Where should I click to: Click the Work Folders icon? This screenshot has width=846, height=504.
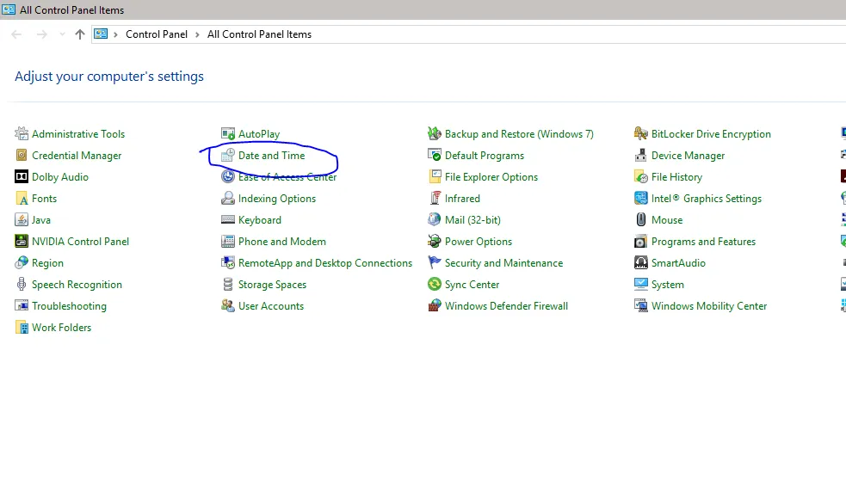click(x=22, y=328)
